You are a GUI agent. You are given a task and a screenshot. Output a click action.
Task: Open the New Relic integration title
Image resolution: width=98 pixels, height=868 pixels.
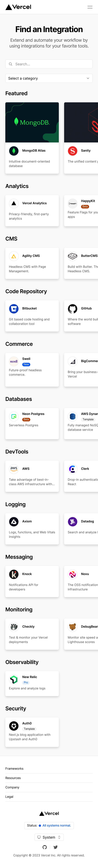point(30,677)
